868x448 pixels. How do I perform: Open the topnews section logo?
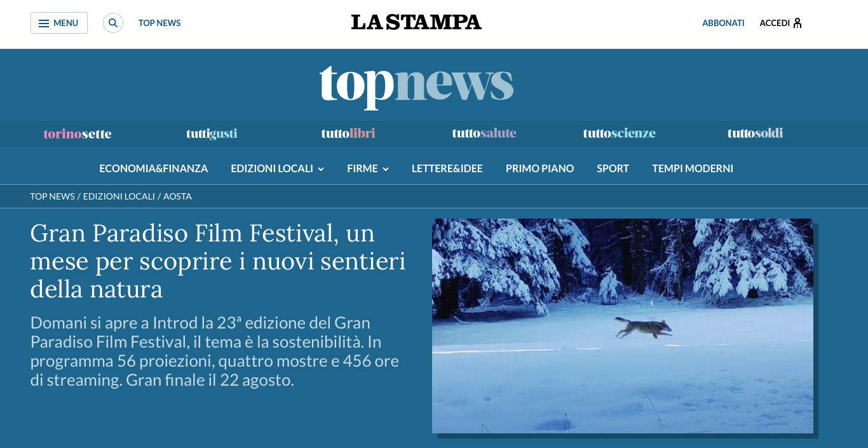(x=416, y=85)
